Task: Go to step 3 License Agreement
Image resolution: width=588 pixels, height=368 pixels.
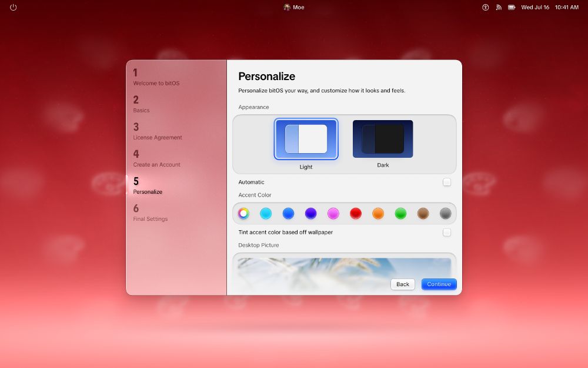Action: pyautogui.click(x=158, y=131)
